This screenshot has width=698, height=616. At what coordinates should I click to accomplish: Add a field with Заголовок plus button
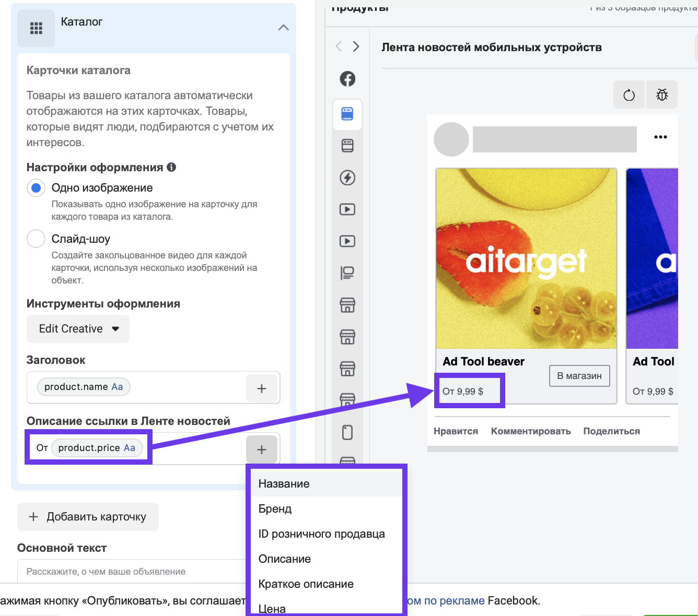click(262, 388)
